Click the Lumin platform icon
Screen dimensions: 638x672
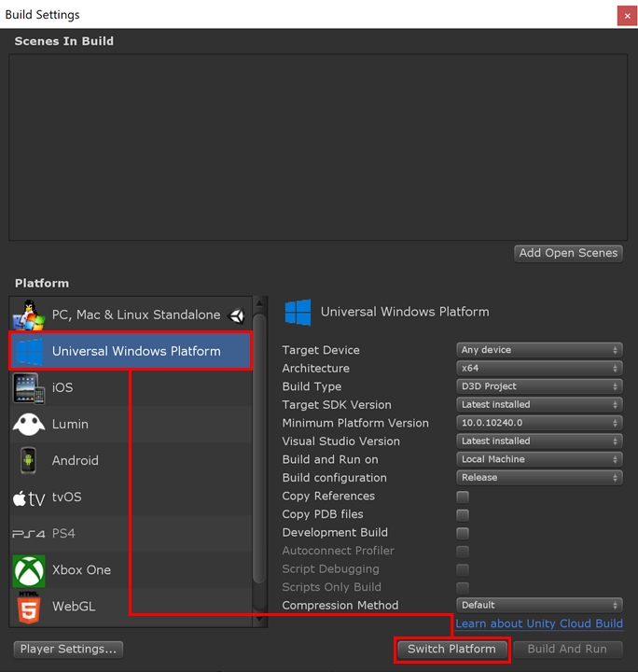[29, 425]
